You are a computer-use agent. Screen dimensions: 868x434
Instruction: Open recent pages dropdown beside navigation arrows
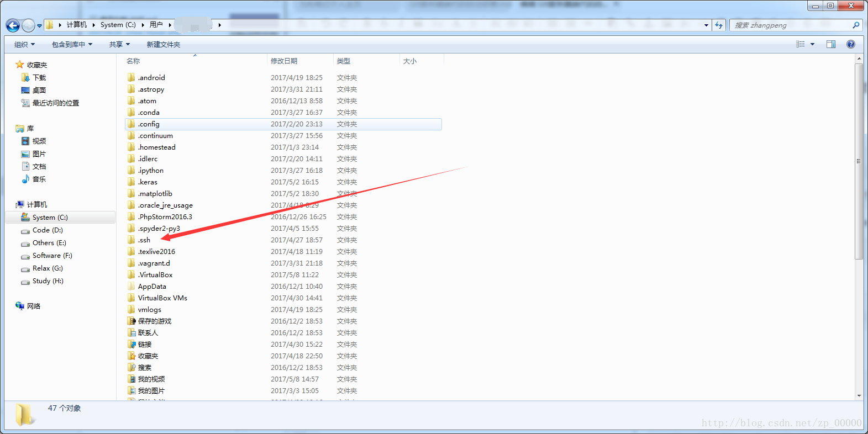tap(39, 26)
